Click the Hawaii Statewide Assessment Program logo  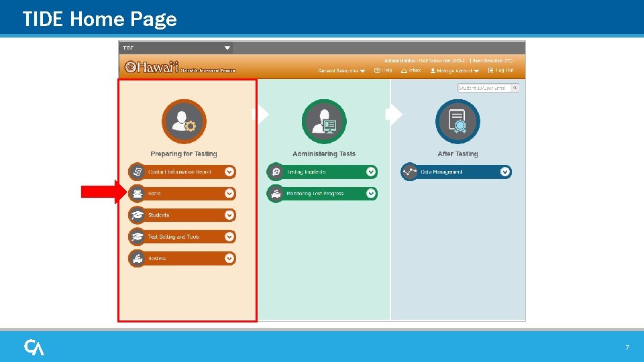click(x=180, y=67)
